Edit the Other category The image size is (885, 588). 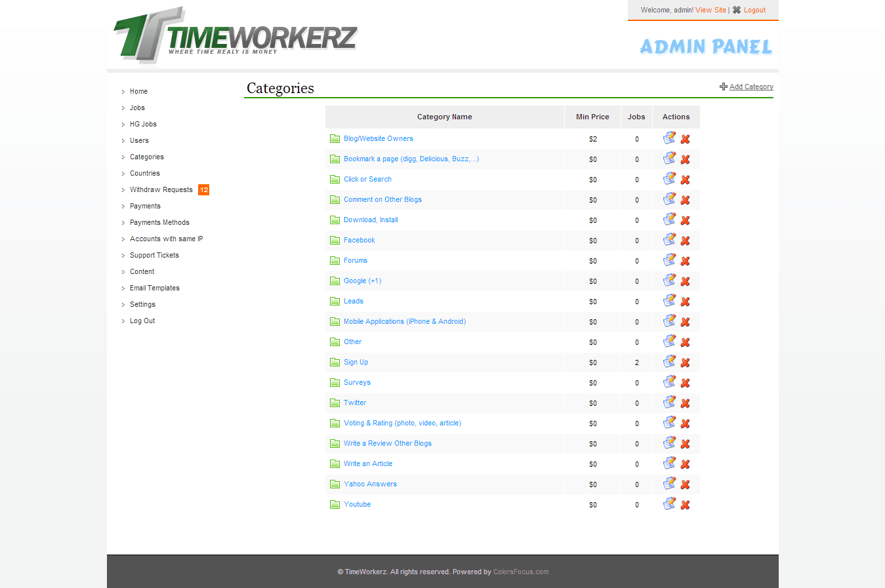(669, 342)
